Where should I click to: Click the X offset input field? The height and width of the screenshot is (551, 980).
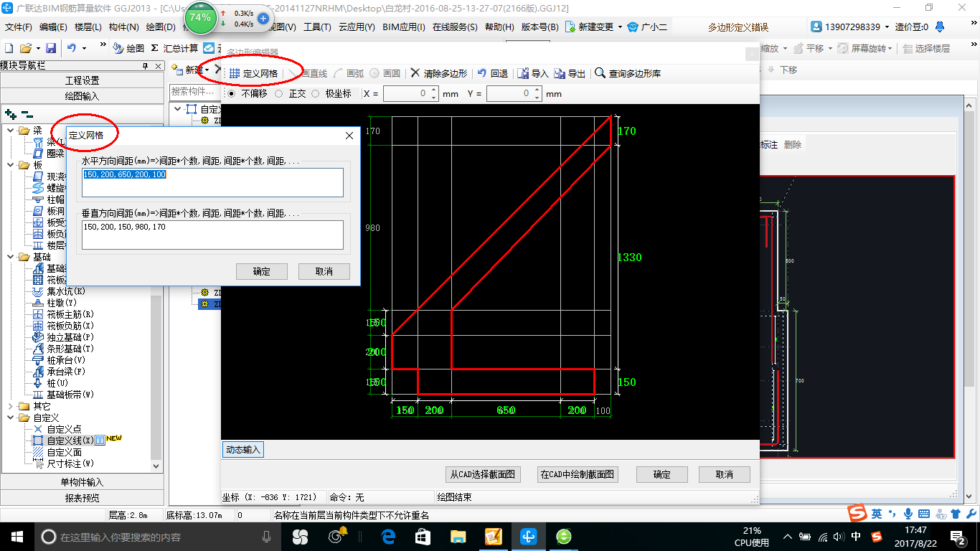click(x=410, y=93)
